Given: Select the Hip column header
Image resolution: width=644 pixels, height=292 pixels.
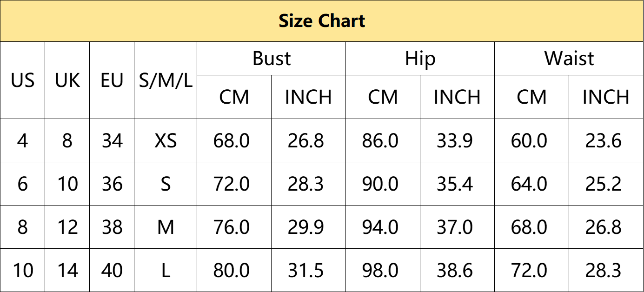Looking at the screenshot, I should point(420,59).
